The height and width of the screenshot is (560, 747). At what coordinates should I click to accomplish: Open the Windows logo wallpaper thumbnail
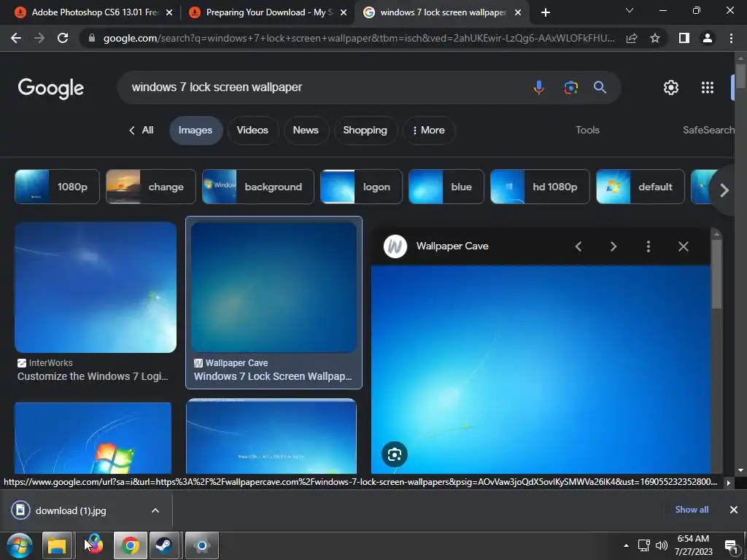tap(93, 438)
